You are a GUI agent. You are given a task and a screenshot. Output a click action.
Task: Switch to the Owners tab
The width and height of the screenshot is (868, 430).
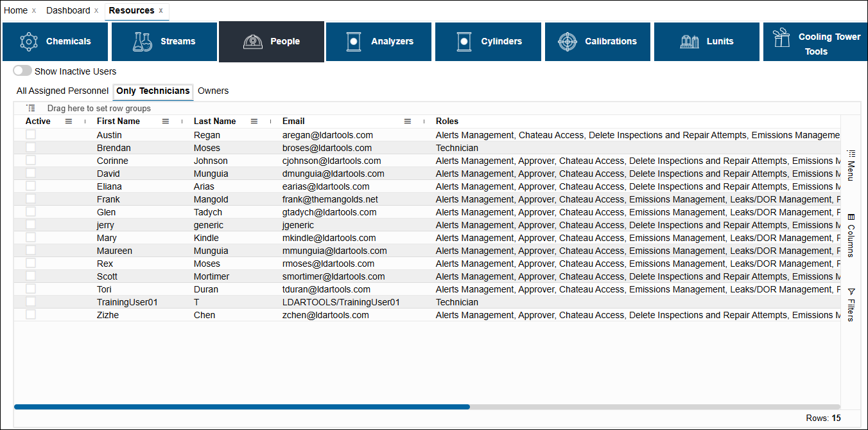tap(213, 91)
